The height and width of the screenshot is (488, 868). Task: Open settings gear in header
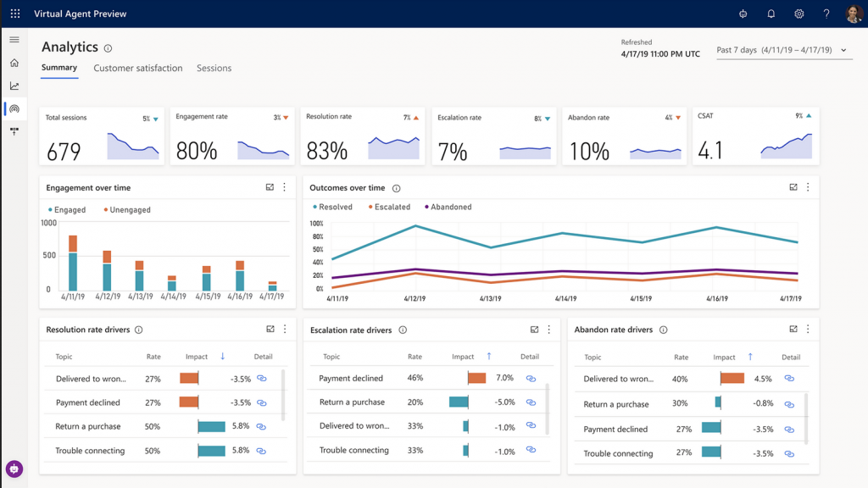click(x=798, y=14)
